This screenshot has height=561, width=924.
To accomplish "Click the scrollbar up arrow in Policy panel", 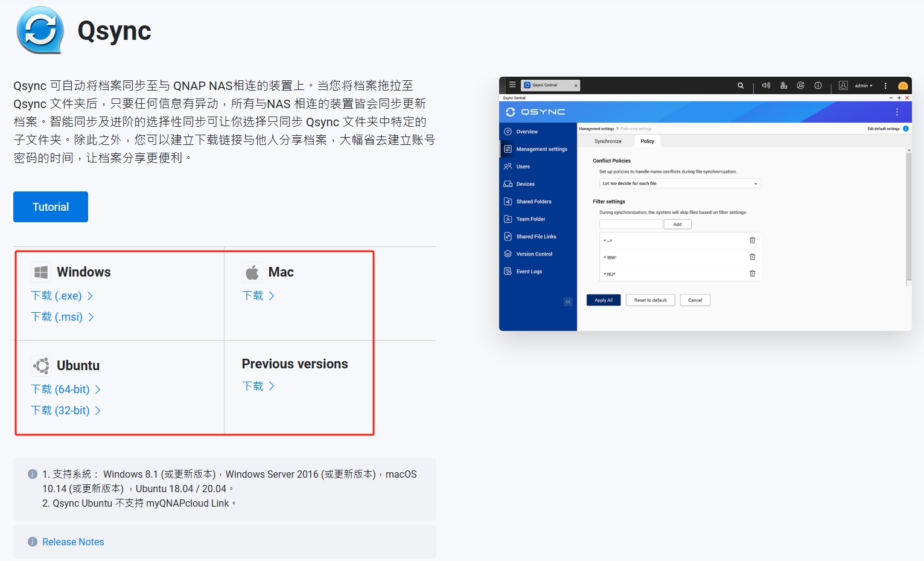I will pyautogui.click(x=909, y=150).
